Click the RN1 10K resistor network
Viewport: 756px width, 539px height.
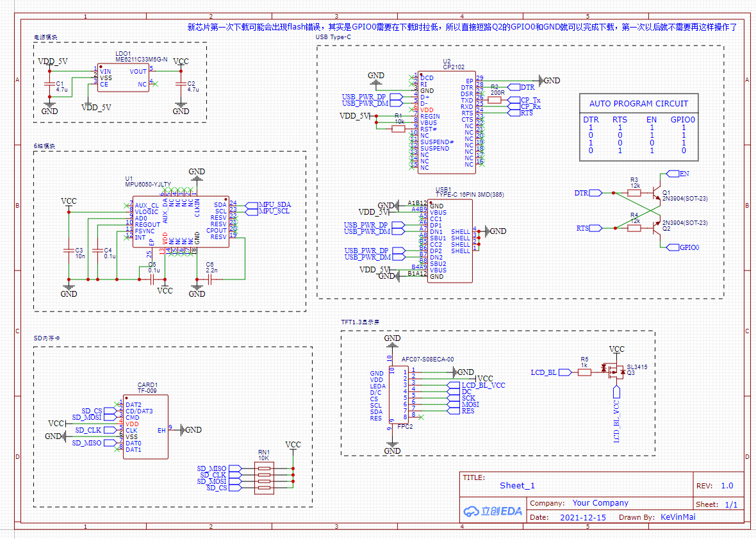[x=264, y=479]
